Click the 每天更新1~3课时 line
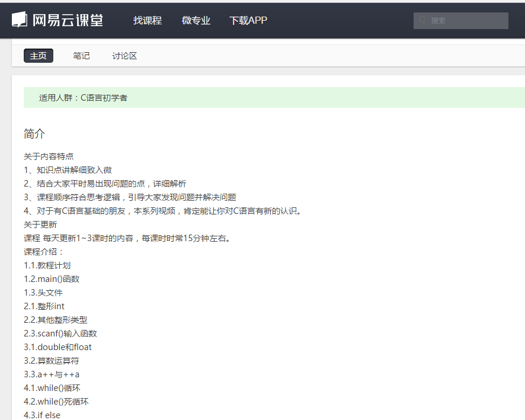The image size is (525, 420). pyautogui.click(x=127, y=238)
